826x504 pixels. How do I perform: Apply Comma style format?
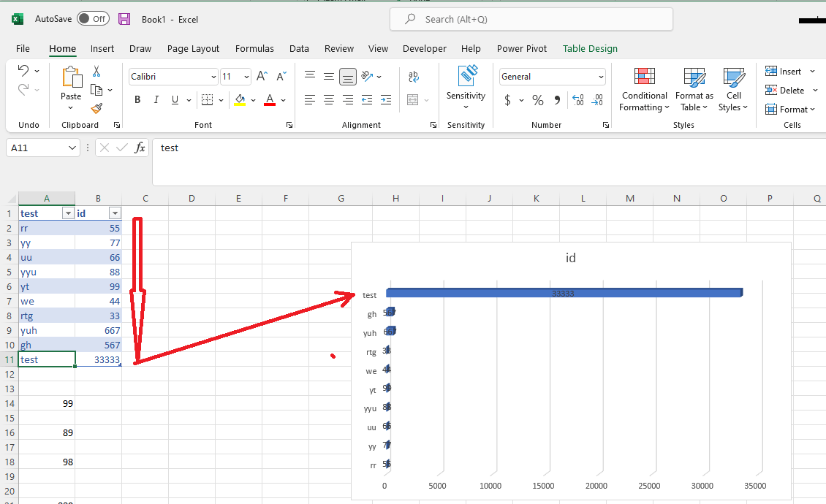coord(557,99)
